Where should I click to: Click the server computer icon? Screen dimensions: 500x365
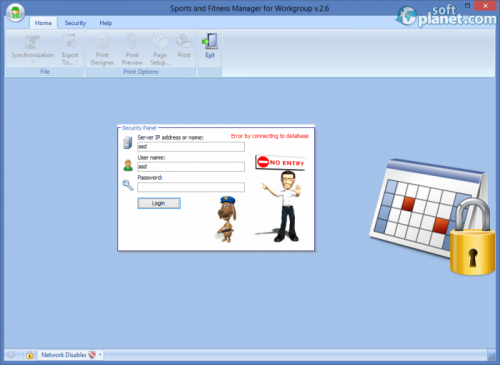128,143
